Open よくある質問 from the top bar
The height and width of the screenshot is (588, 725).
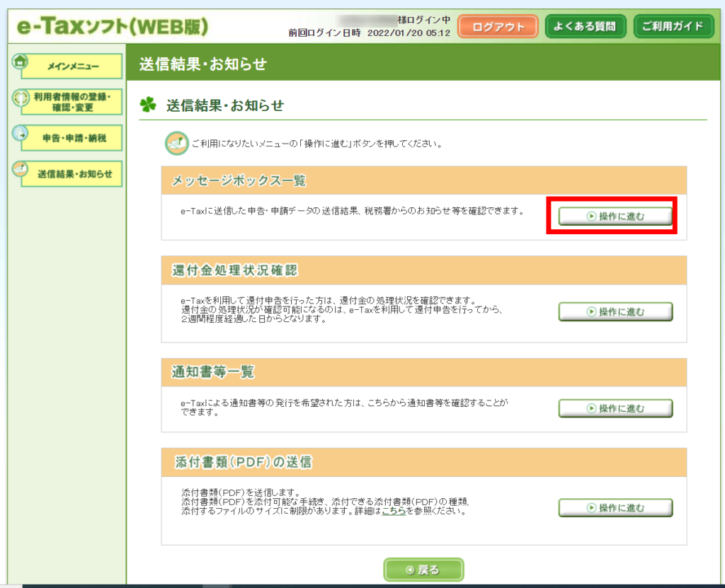click(x=585, y=27)
